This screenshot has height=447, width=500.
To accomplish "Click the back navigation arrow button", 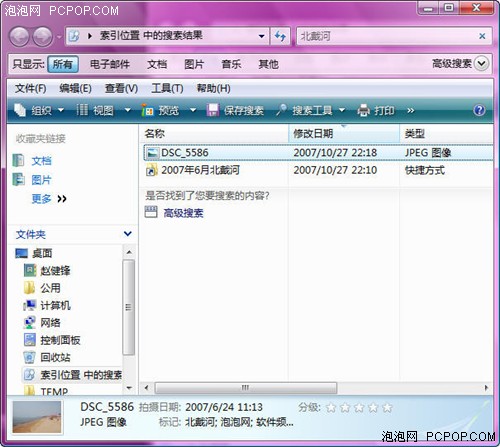I will click(19, 36).
